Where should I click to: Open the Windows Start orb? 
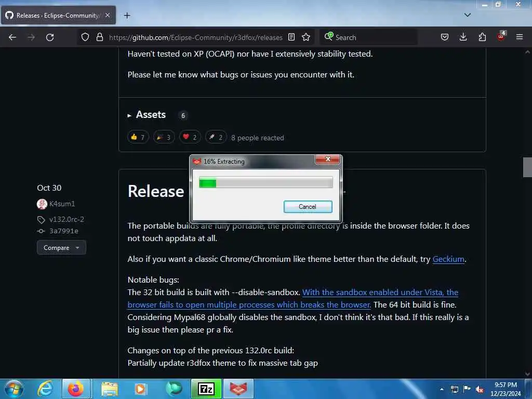(14, 389)
